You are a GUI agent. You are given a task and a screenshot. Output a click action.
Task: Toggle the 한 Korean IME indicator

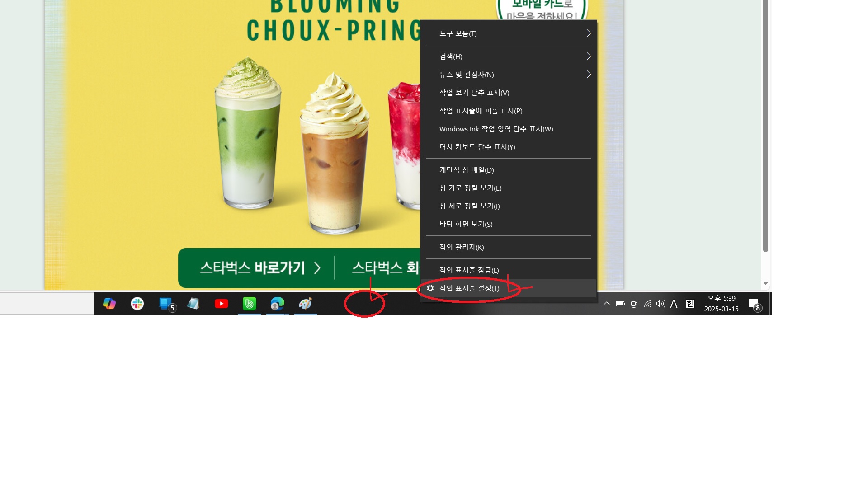tap(690, 304)
